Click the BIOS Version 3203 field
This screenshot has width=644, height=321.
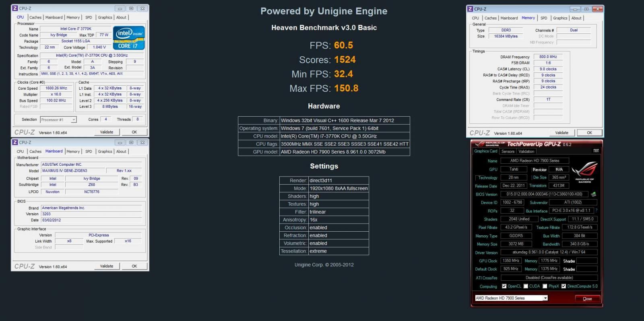click(x=91, y=214)
